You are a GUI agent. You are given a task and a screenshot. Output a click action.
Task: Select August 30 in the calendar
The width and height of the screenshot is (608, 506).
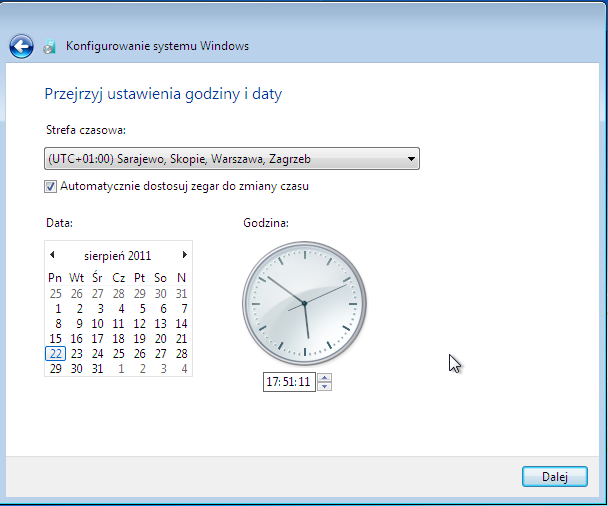pos(76,369)
